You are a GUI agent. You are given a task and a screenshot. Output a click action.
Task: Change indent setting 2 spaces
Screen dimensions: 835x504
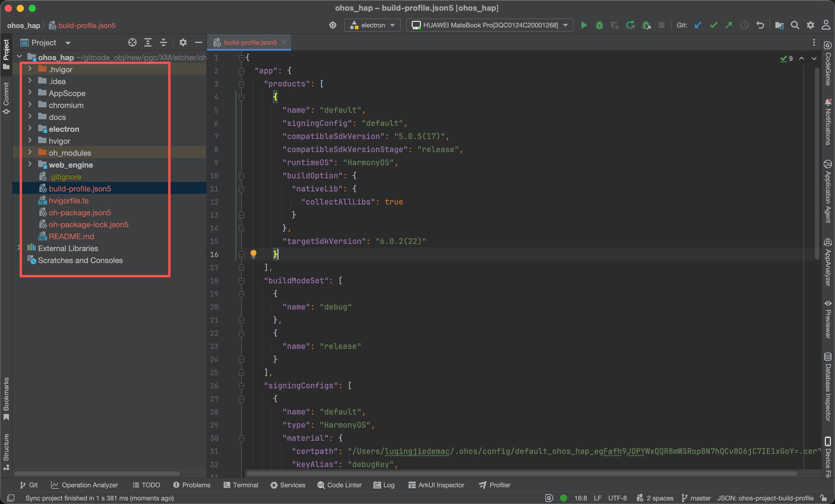click(655, 498)
